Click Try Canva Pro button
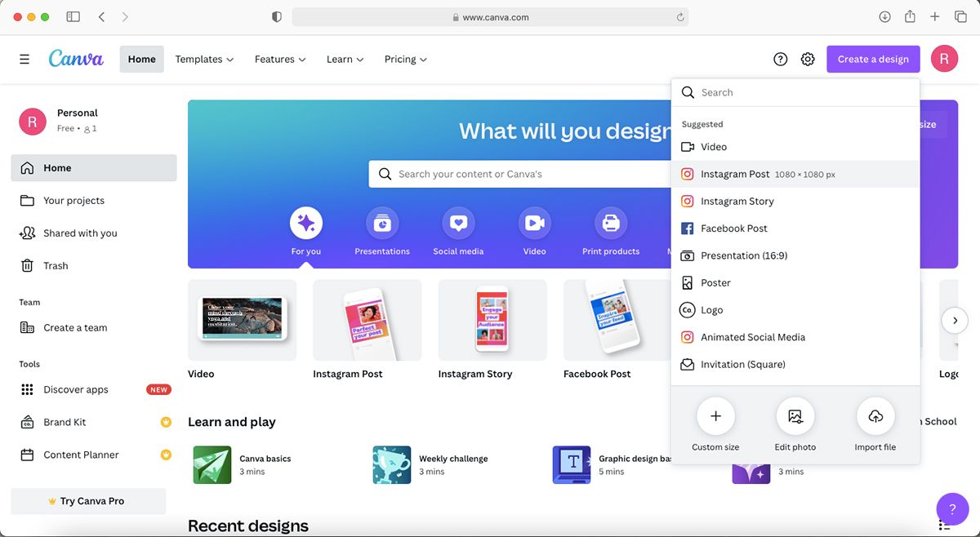The height and width of the screenshot is (537, 980). [x=88, y=501]
